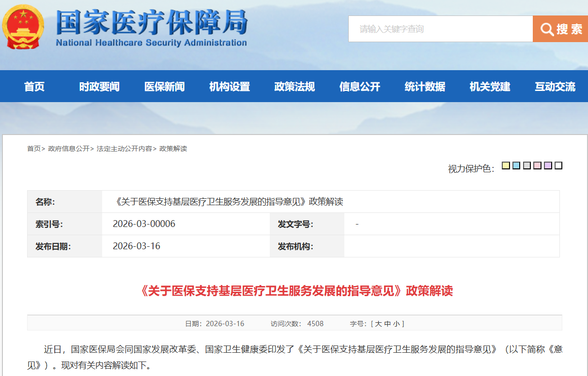Viewport: 588px width, 376px height.
Task: Click 首页 in the breadcrumb trail
Action: point(33,149)
